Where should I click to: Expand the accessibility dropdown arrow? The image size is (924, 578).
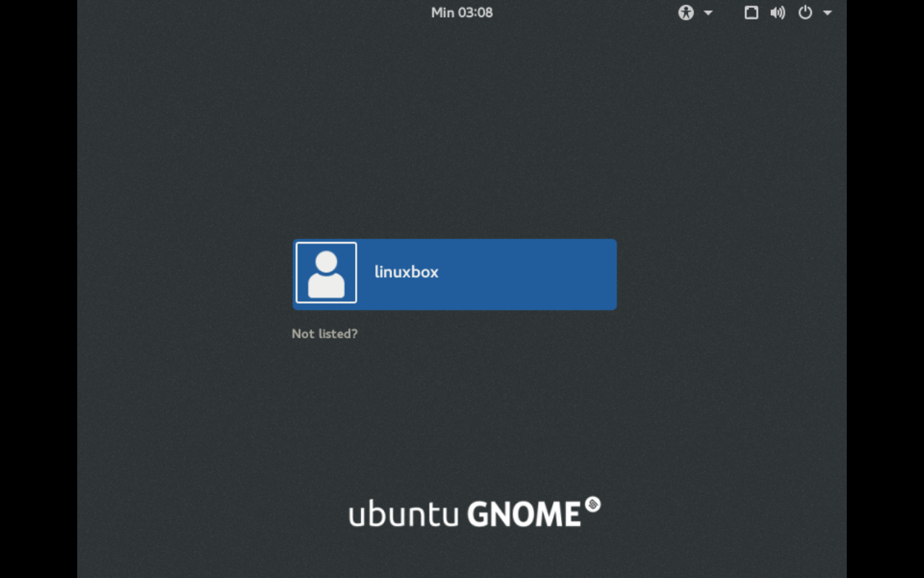(708, 13)
